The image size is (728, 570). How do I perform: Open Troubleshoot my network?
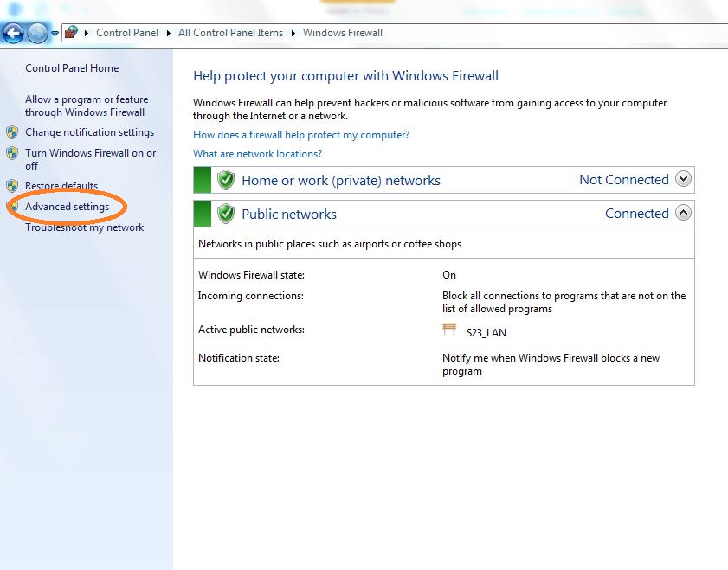(x=86, y=227)
